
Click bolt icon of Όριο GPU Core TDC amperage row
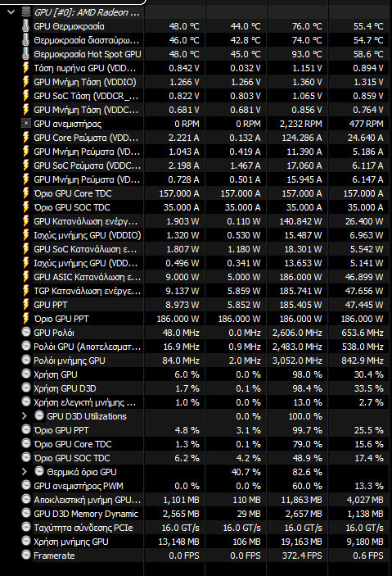tap(25, 193)
